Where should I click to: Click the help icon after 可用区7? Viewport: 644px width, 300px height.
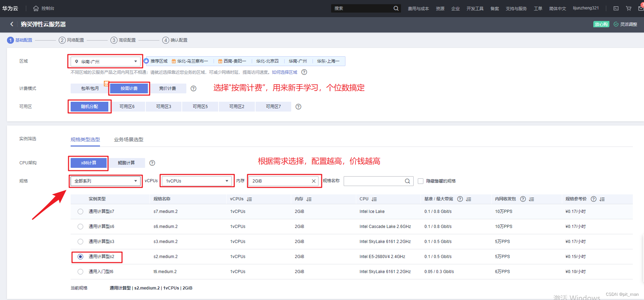(x=298, y=107)
